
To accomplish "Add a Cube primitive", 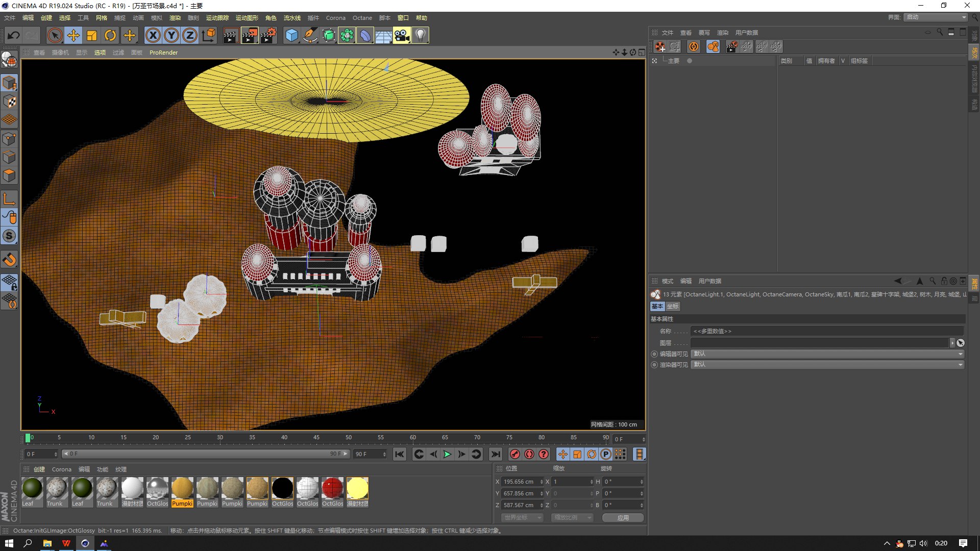I will tap(291, 35).
